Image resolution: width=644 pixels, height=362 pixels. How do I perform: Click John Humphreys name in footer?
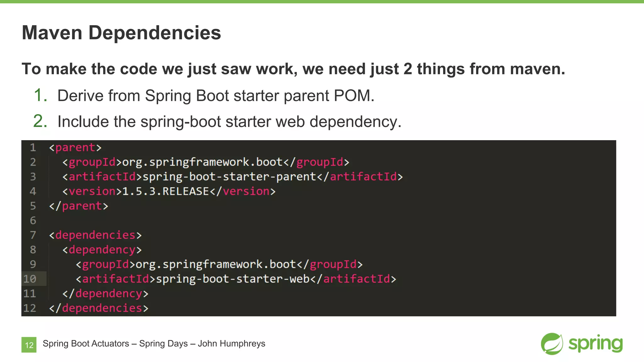[x=231, y=343]
